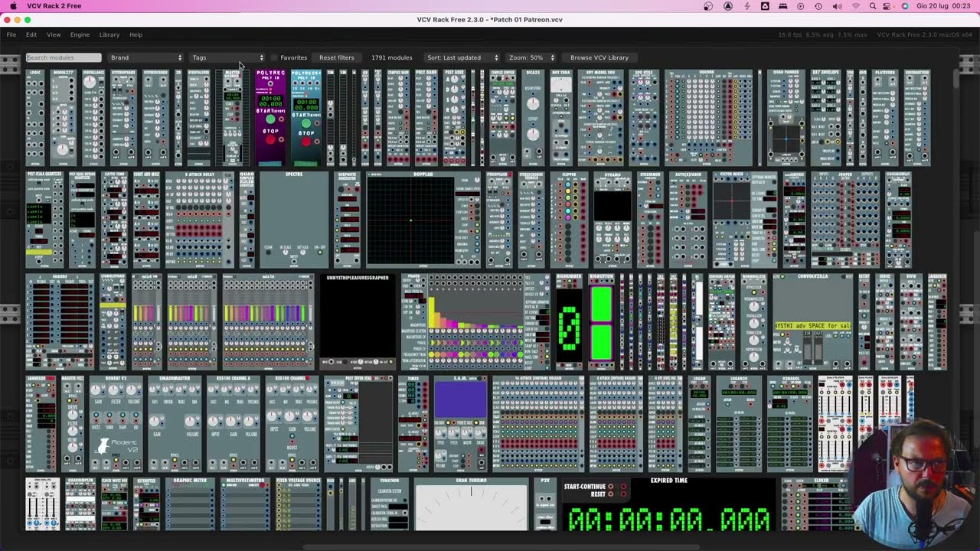Select the GRAN TUNISMO module
Image resolution: width=980 pixels, height=551 pixels.
pyautogui.click(x=471, y=504)
